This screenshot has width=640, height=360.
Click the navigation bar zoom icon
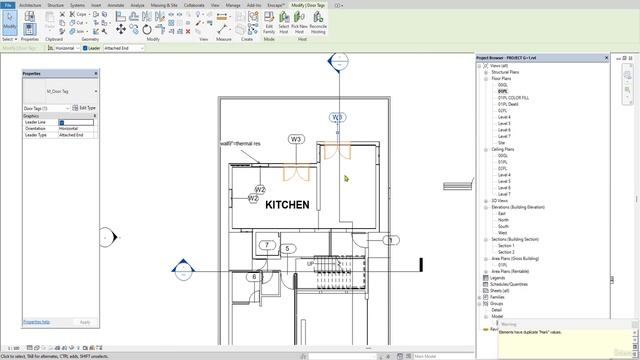click(628, 91)
